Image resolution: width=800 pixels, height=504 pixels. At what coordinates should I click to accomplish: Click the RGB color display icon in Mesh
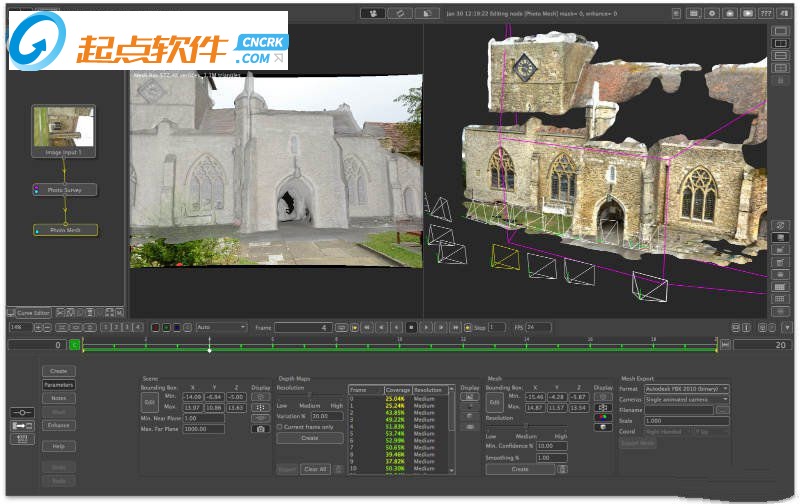point(603,417)
